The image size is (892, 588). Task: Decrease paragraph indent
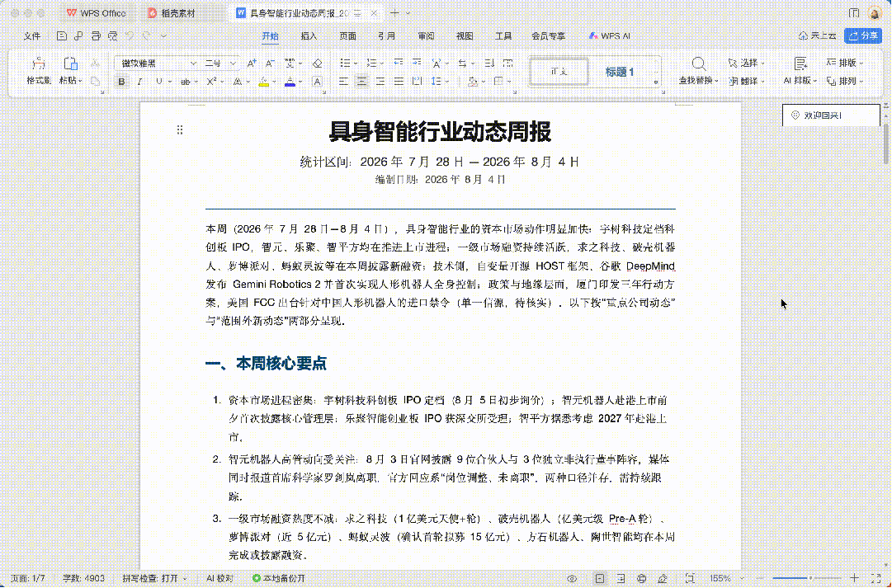[399, 64]
